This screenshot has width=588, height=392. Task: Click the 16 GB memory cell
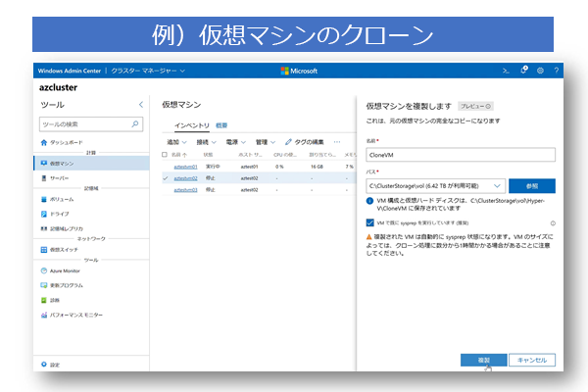317,167
